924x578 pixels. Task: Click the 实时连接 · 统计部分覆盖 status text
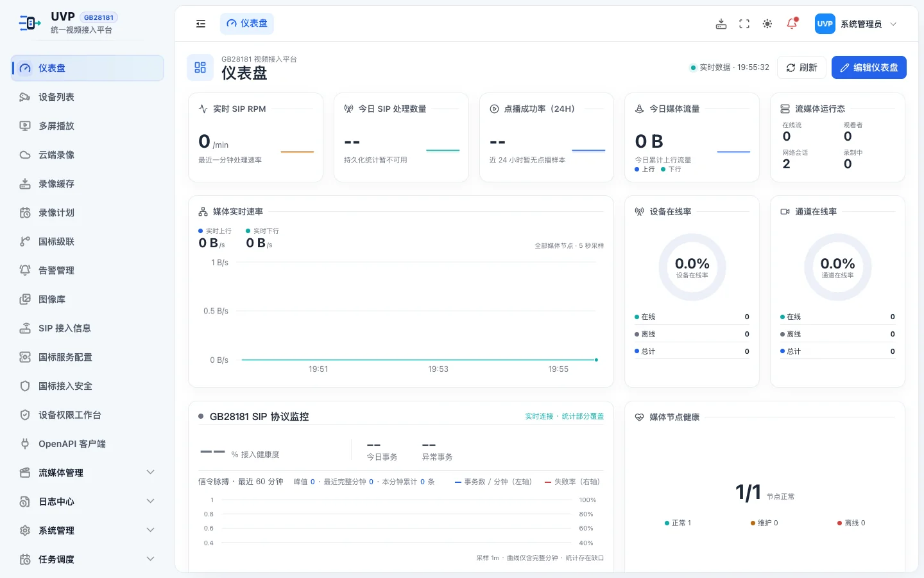[x=565, y=416]
